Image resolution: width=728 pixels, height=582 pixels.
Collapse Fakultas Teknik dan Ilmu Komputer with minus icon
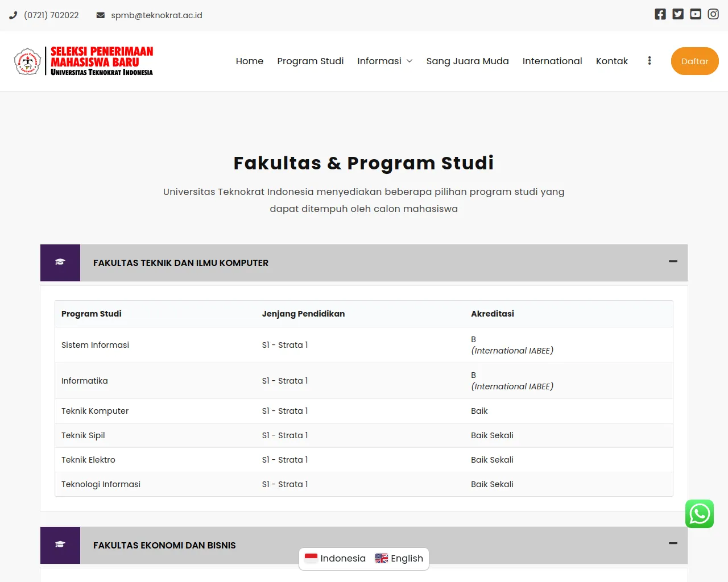tap(673, 261)
